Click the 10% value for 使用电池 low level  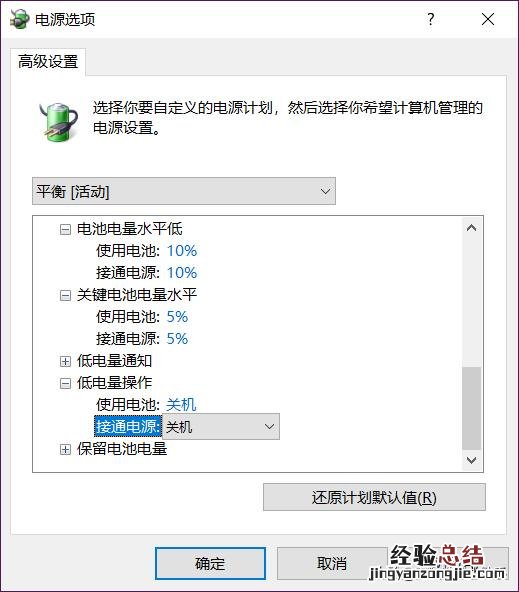[182, 251]
